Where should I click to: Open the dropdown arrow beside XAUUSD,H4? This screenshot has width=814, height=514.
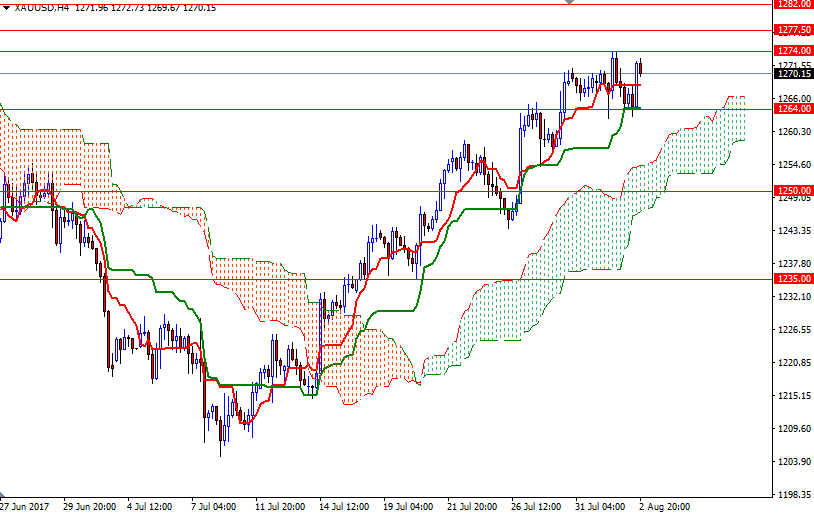(6, 7)
